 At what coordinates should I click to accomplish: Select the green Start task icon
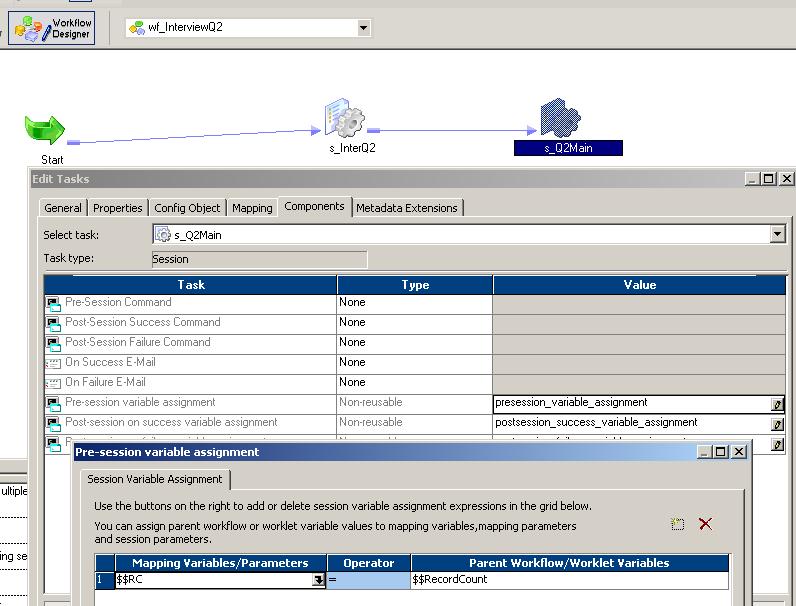tap(45, 130)
